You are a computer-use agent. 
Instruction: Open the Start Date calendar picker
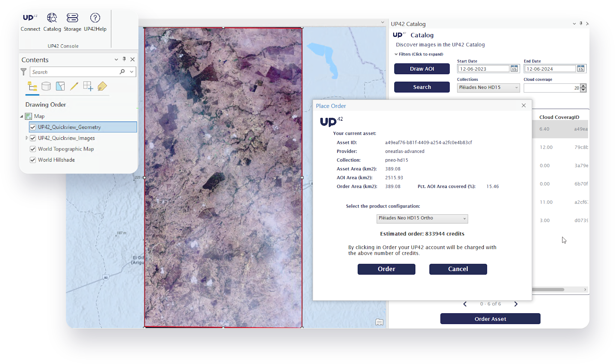(x=514, y=69)
